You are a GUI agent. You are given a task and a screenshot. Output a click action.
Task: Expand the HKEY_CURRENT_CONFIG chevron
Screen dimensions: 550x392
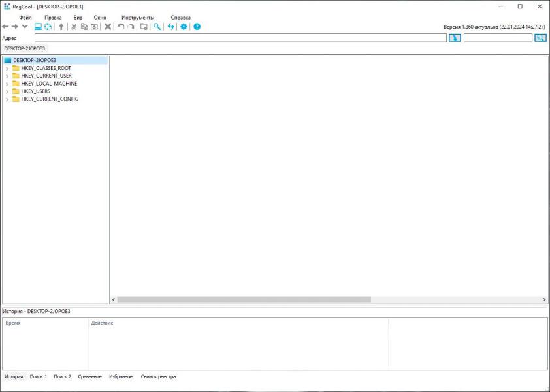pyautogui.click(x=7, y=99)
